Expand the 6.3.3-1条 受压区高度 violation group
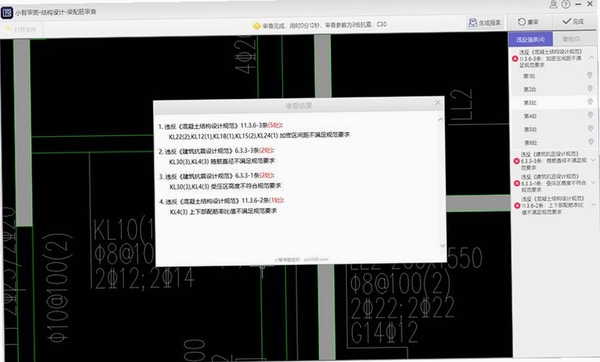This screenshot has width=600, height=362. (x=593, y=182)
